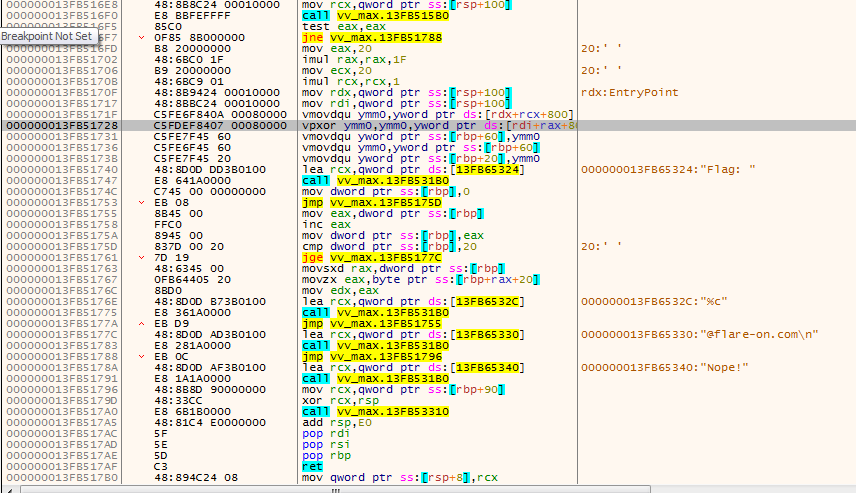
Task: Click call vv_max.13FB53310 instruction
Action: point(376,412)
